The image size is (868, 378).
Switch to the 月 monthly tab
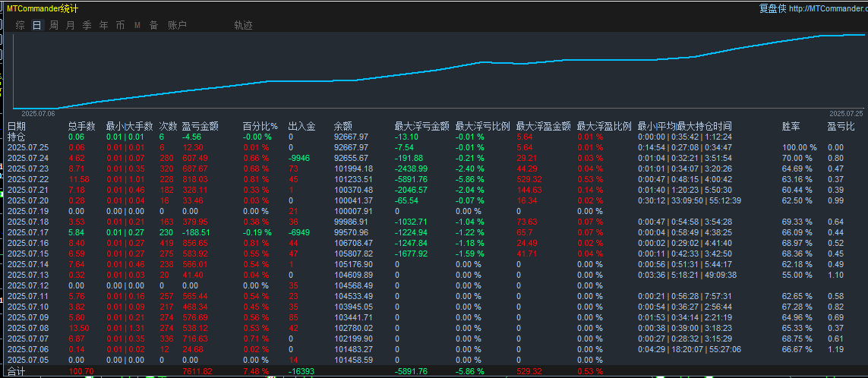pos(71,25)
